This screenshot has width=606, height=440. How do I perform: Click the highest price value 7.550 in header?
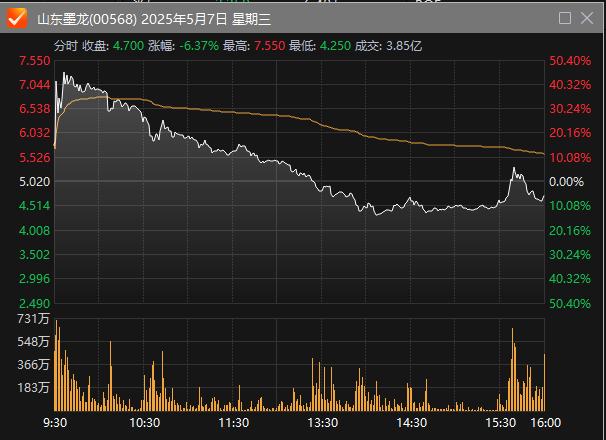click(x=269, y=46)
